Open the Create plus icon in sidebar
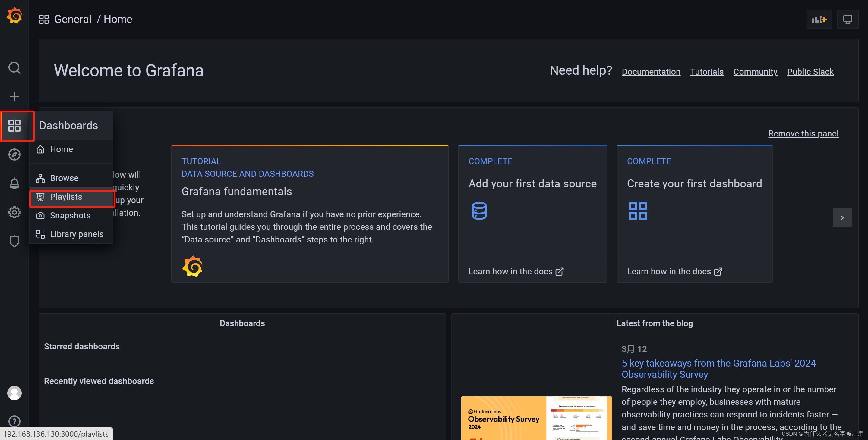This screenshot has height=440, width=868. pyautogui.click(x=14, y=97)
